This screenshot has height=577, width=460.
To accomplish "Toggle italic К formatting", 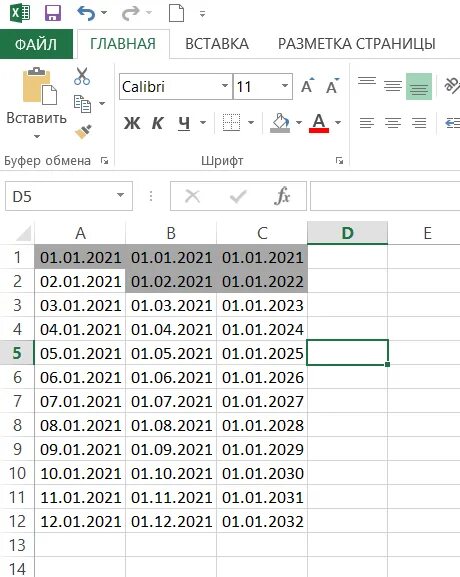I will click(x=158, y=123).
